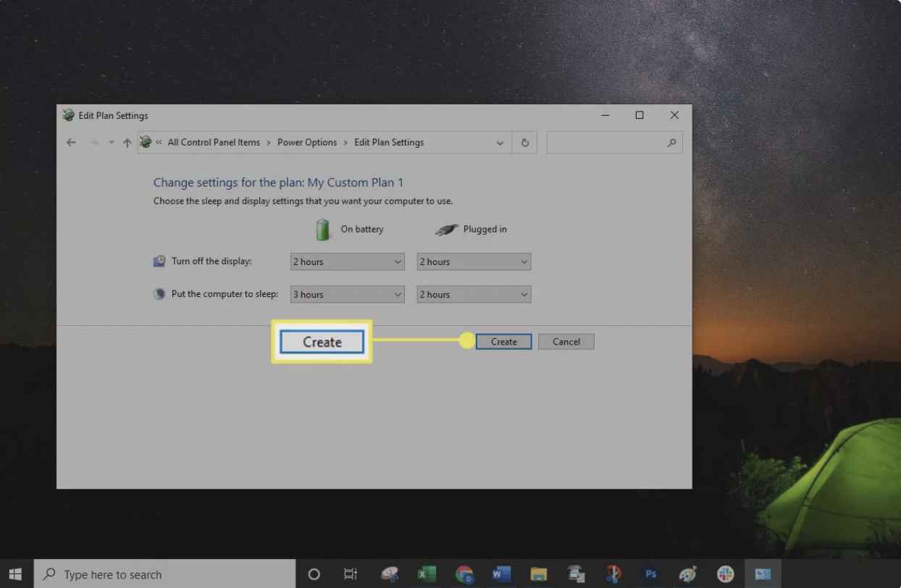Click the 'Turn off the display:' label
The width and height of the screenshot is (901, 588).
pos(211,261)
